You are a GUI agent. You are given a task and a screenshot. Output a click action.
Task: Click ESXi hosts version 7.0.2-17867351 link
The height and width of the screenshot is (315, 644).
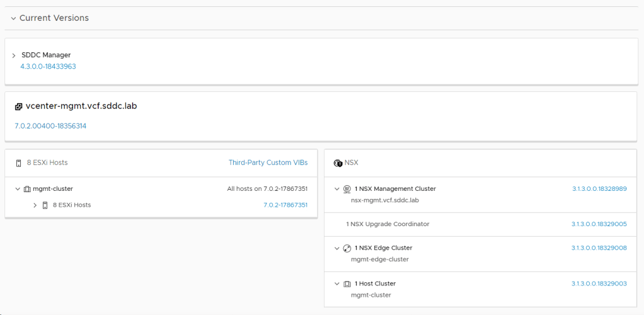(x=285, y=205)
